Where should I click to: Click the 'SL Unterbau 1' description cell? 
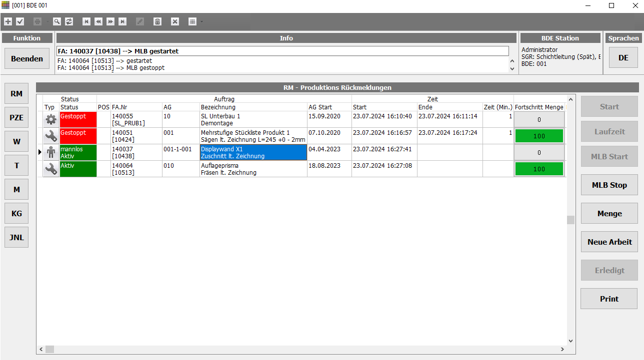(253, 119)
